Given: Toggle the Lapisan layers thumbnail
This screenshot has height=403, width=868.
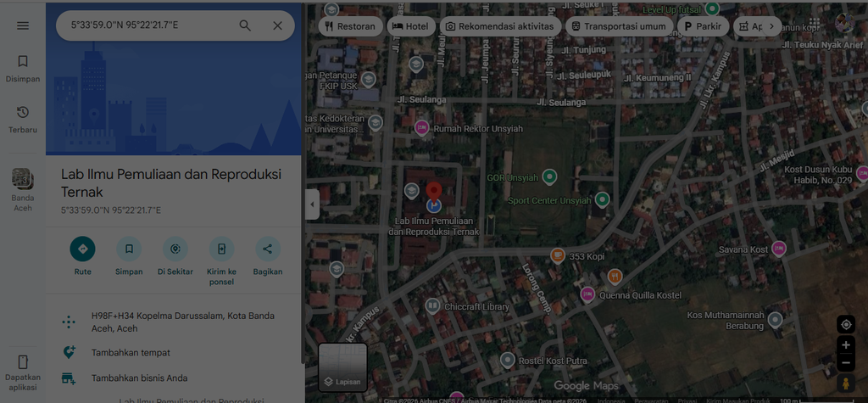Looking at the screenshot, I should (342, 367).
